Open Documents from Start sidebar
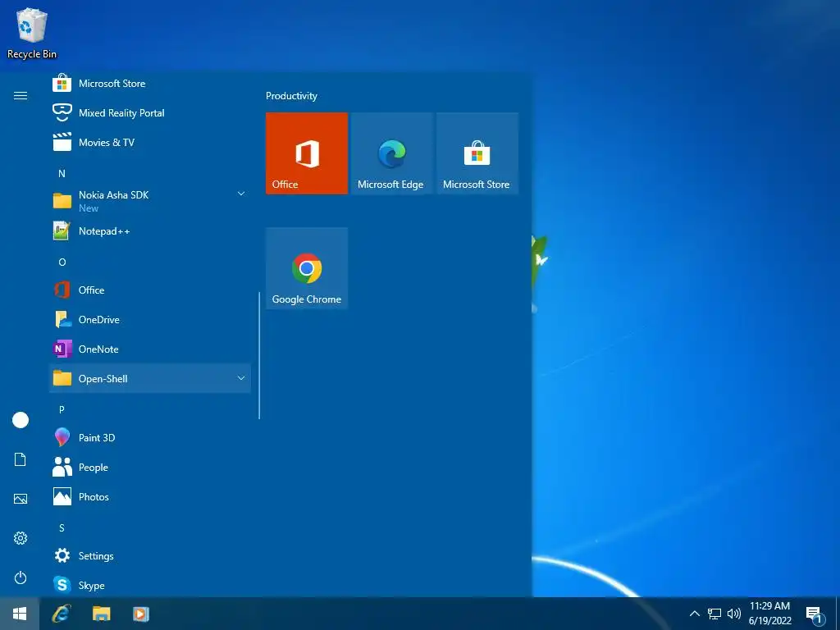 [21, 459]
